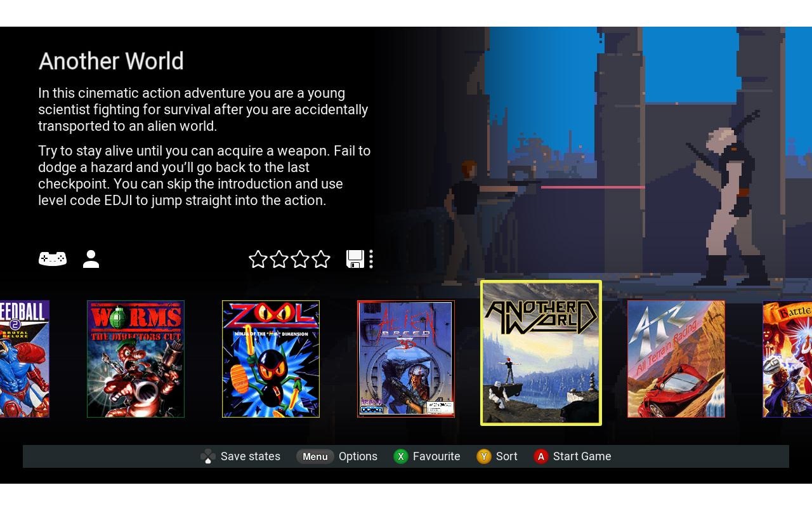This screenshot has width=812, height=511.
Task: Click the Save states d-pad icon
Action: (208, 456)
